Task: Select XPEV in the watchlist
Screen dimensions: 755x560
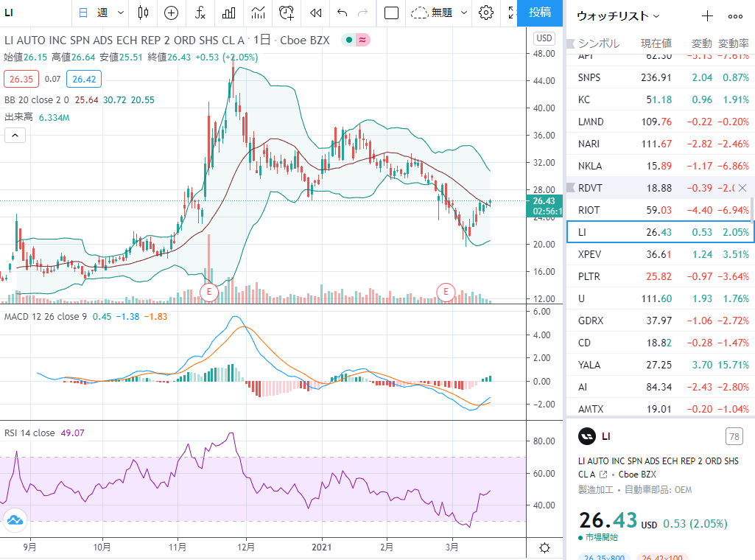Action: coord(659,254)
